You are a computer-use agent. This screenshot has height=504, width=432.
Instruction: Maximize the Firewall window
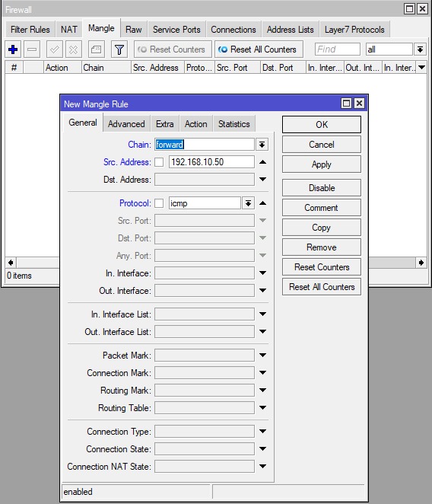click(x=409, y=8)
